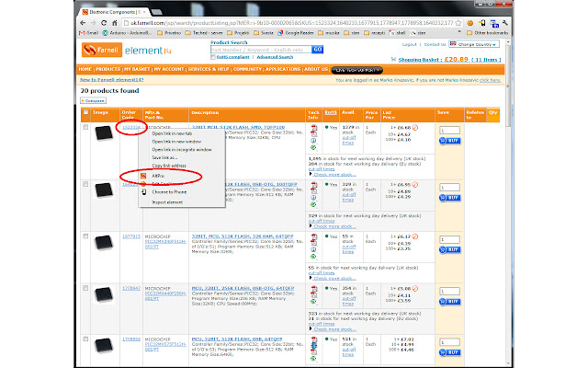Open Chrome's wrench settings menu icon
Image resolution: width=588 pixels, height=368 pixels.
tap(505, 23)
